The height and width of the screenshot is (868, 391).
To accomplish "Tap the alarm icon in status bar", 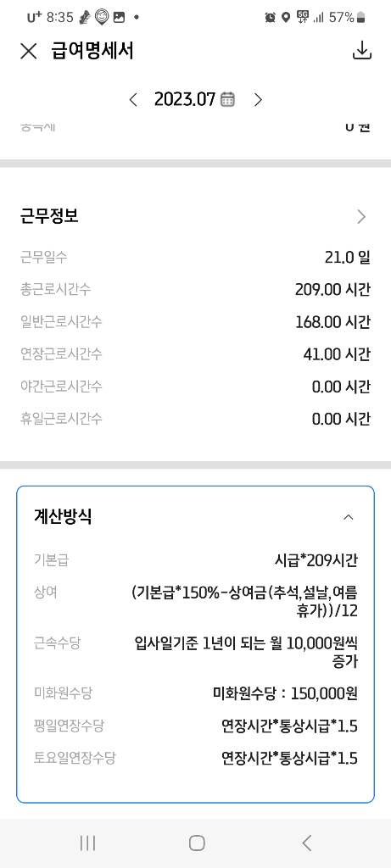I will point(270,17).
